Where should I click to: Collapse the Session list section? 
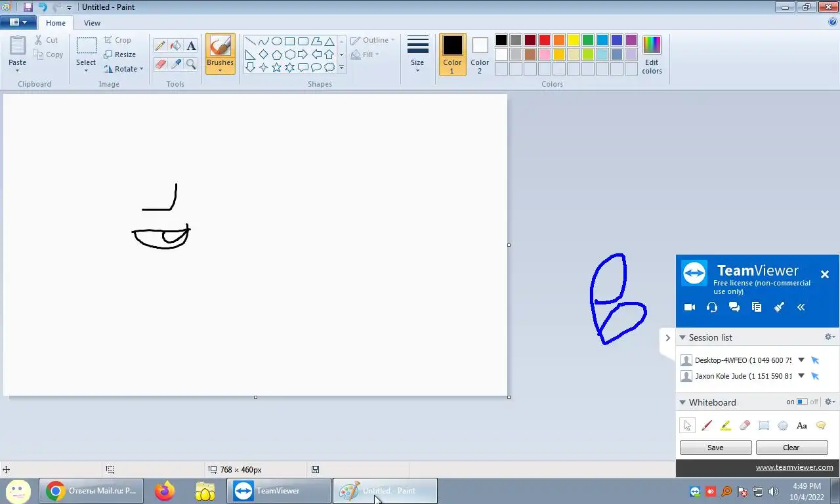tap(682, 337)
